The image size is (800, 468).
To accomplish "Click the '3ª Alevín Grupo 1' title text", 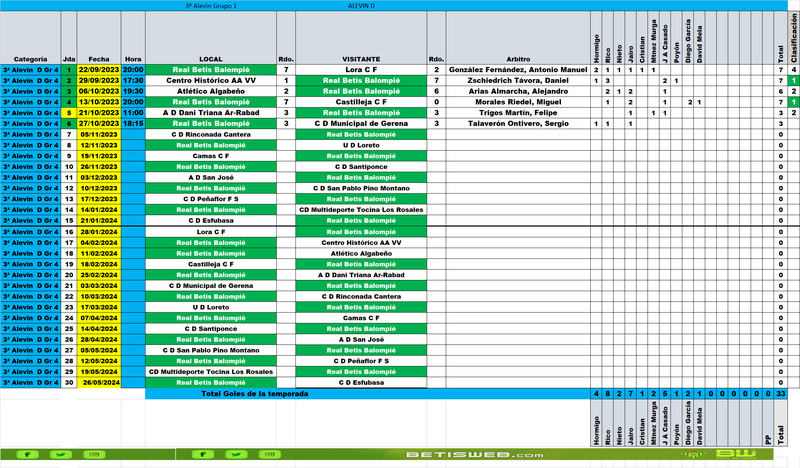I will pos(211,6).
